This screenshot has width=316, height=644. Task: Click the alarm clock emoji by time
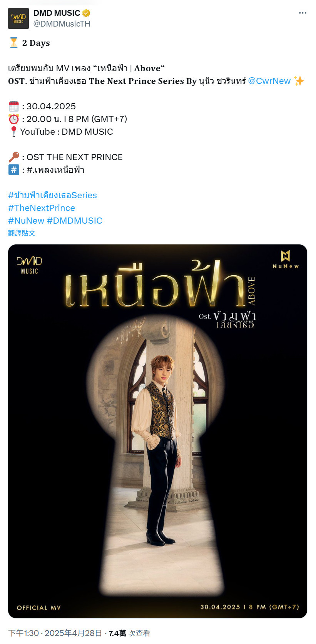pos(14,119)
